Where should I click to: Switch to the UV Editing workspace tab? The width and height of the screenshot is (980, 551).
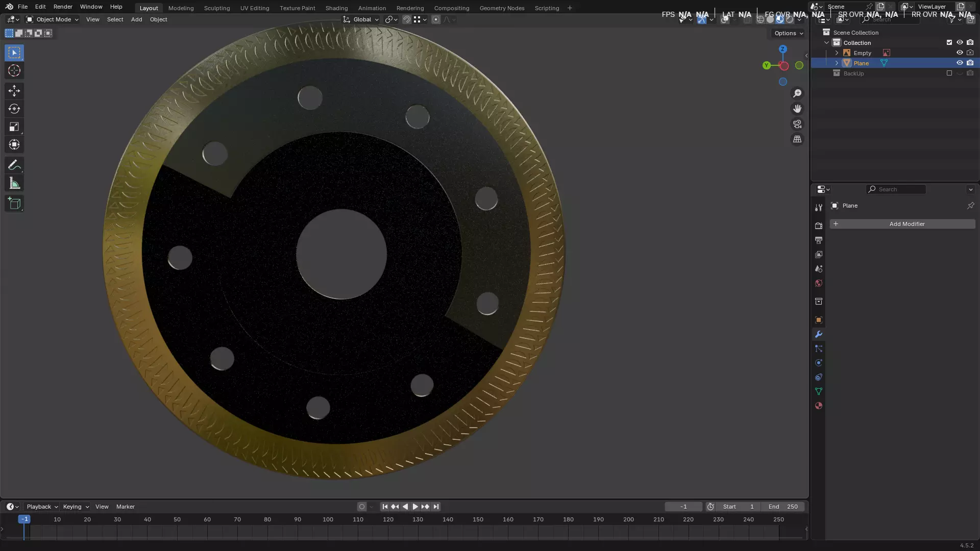pos(255,8)
